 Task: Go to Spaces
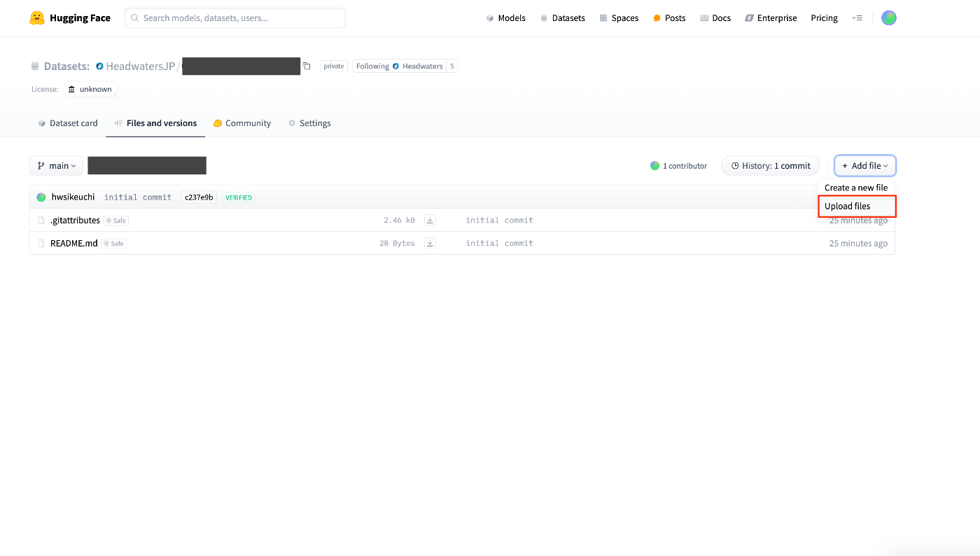[x=619, y=18]
